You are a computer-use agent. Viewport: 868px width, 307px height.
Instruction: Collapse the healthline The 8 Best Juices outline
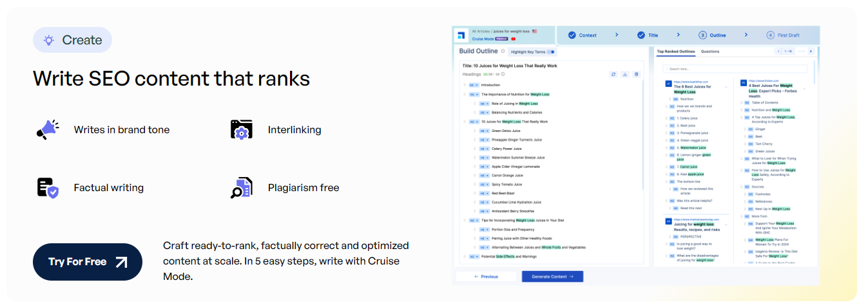pyautogui.click(x=726, y=86)
